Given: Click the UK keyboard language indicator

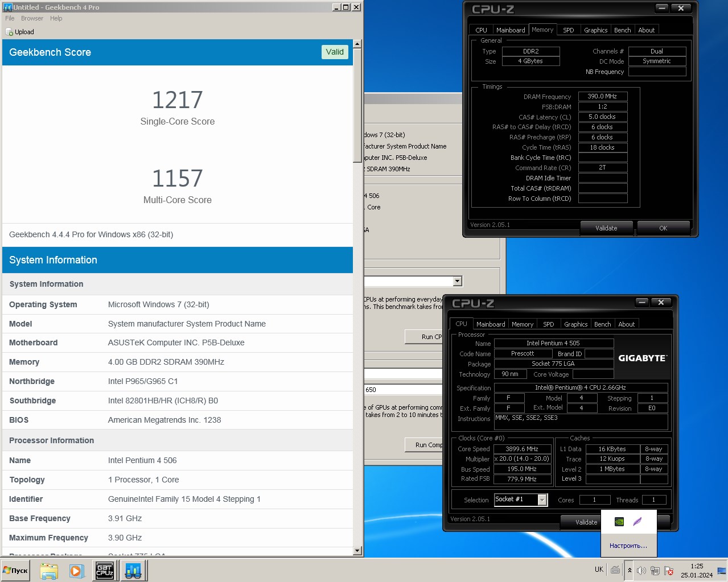Looking at the screenshot, I should [599, 569].
